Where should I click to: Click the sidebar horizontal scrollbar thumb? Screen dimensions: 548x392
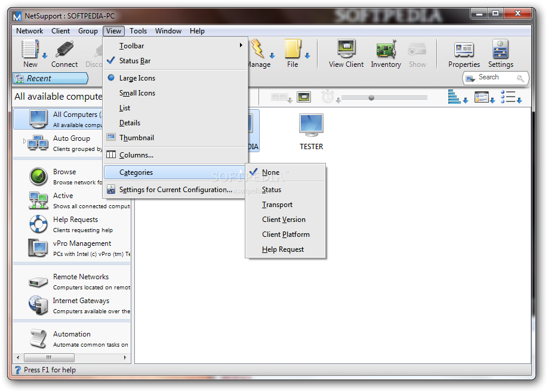tap(49, 357)
